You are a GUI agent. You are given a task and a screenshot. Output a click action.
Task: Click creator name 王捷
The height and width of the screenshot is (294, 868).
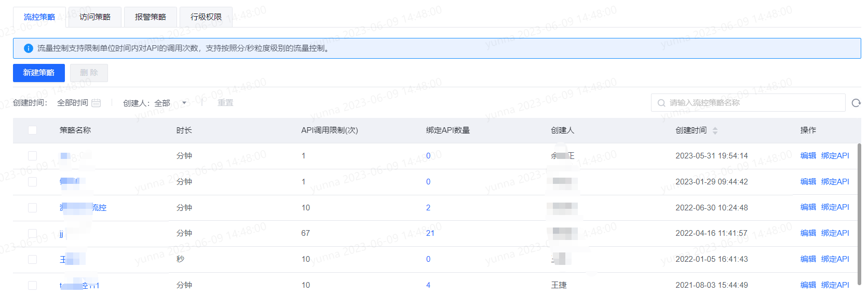coord(559,285)
